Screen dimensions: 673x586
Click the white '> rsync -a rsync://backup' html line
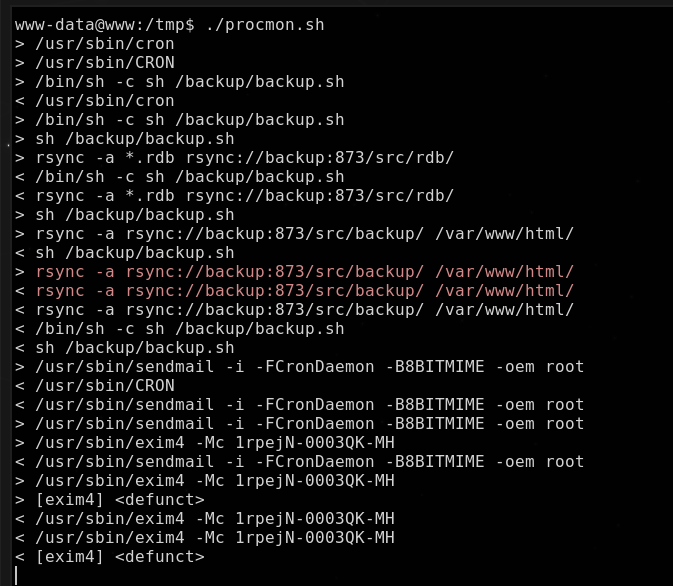point(294,234)
